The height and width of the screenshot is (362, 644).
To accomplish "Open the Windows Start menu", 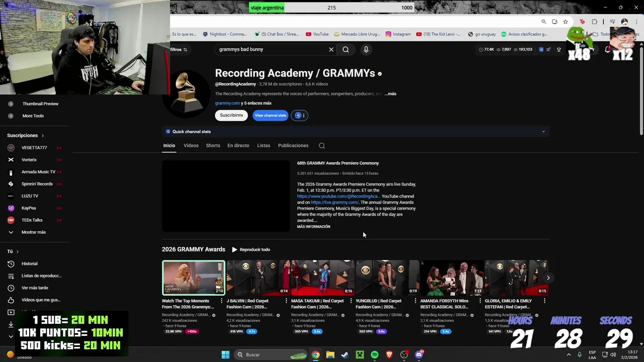I will (225, 354).
